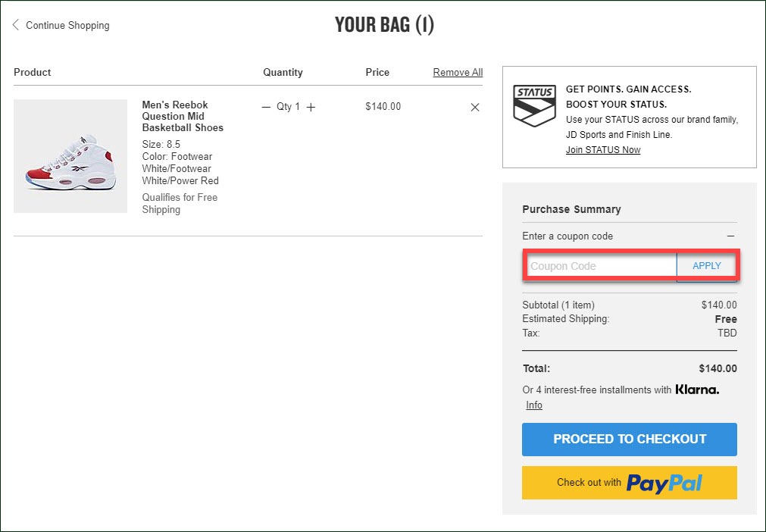766x532 pixels.
Task: Click the YOUR BAG (1) heading
Action: (x=384, y=25)
